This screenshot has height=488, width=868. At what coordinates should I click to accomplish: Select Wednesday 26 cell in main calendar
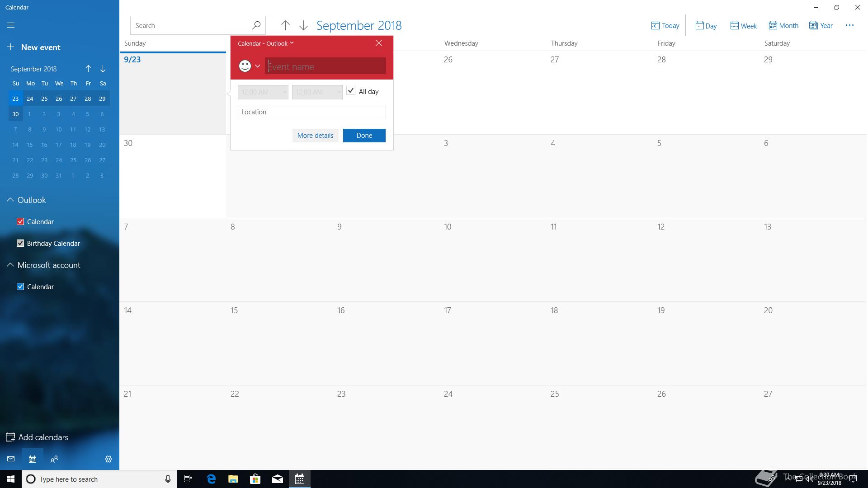(x=493, y=93)
